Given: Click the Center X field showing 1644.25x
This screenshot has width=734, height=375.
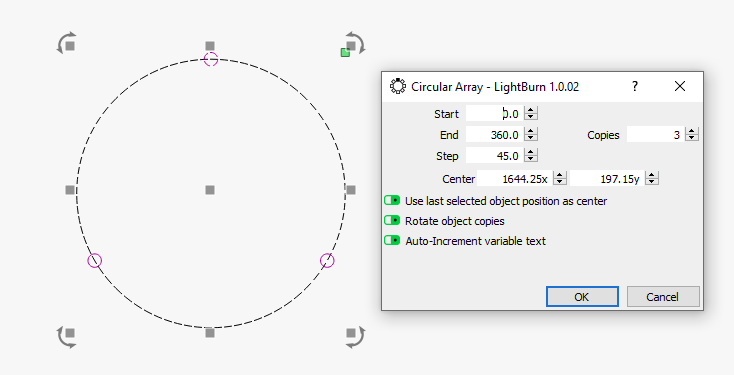Looking at the screenshot, I should point(515,178).
